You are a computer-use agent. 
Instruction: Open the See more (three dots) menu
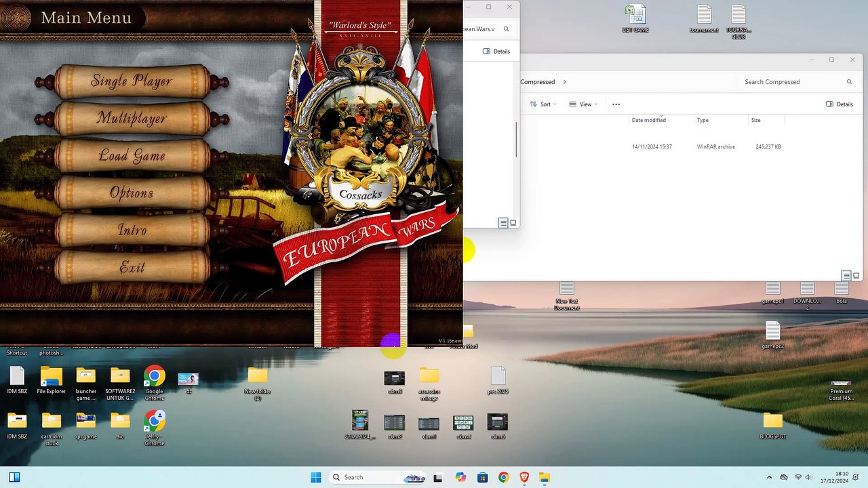[616, 104]
